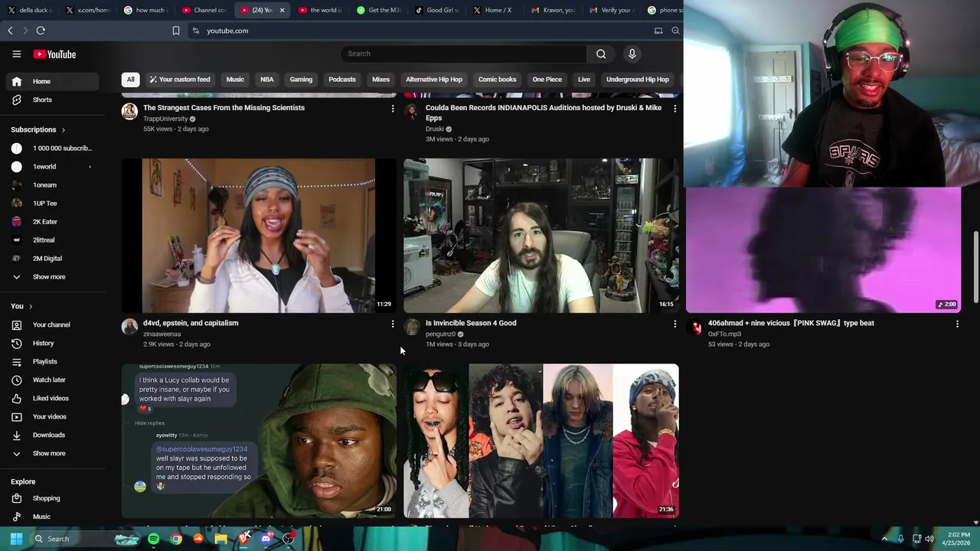The height and width of the screenshot is (551, 980).
Task: Open the Windows Start menu
Action: [16, 539]
